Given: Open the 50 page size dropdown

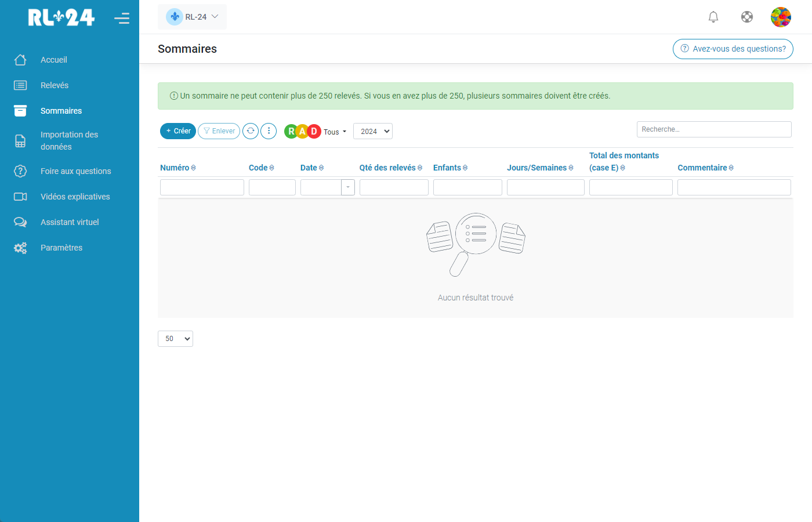Looking at the screenshot, I should coord(175,339).
